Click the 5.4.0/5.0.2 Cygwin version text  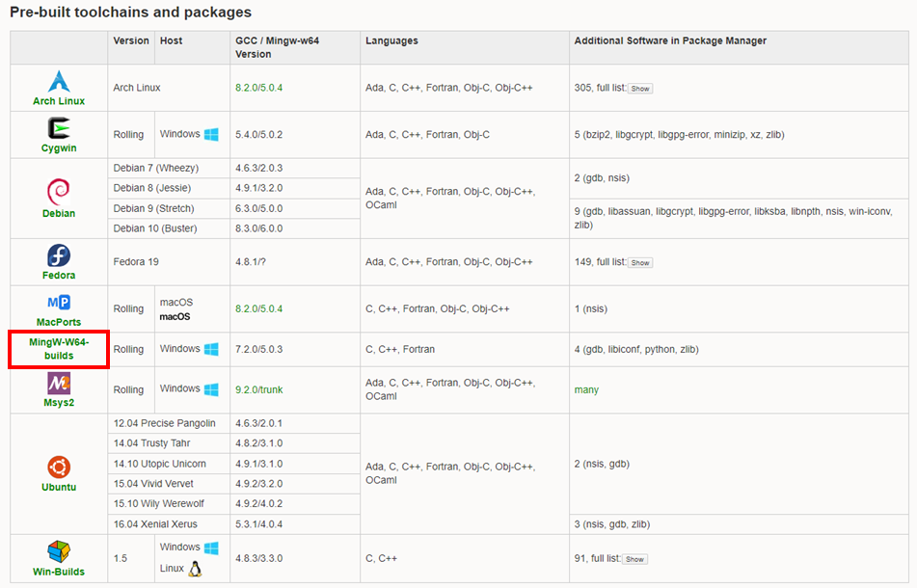[x=259, y=134]
